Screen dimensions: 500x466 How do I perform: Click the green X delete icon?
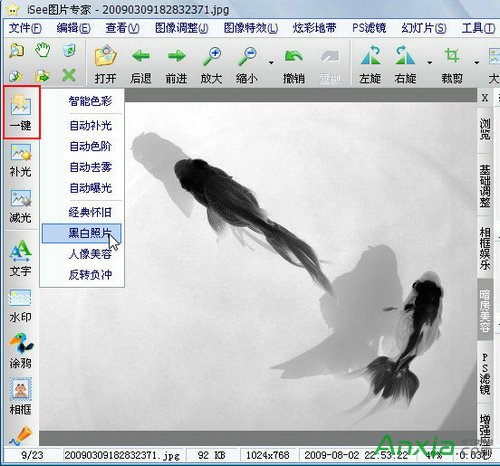[69, 75]
